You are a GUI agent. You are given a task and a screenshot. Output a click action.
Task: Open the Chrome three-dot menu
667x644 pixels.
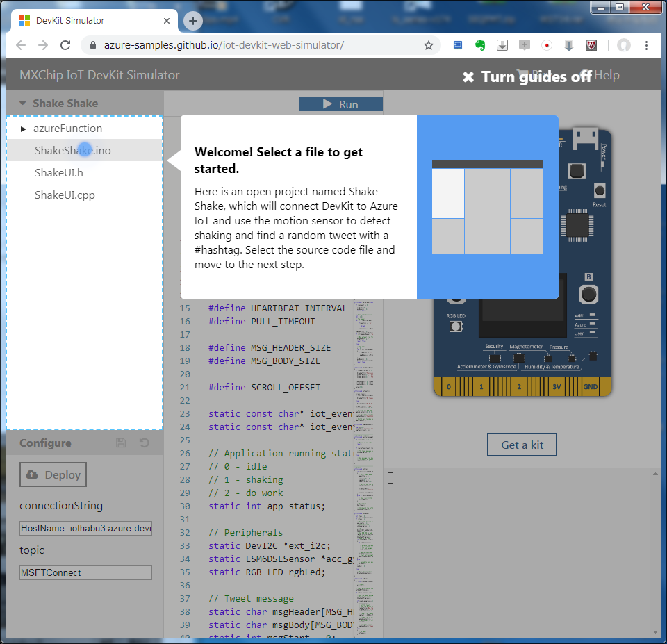tap(647, 44)
